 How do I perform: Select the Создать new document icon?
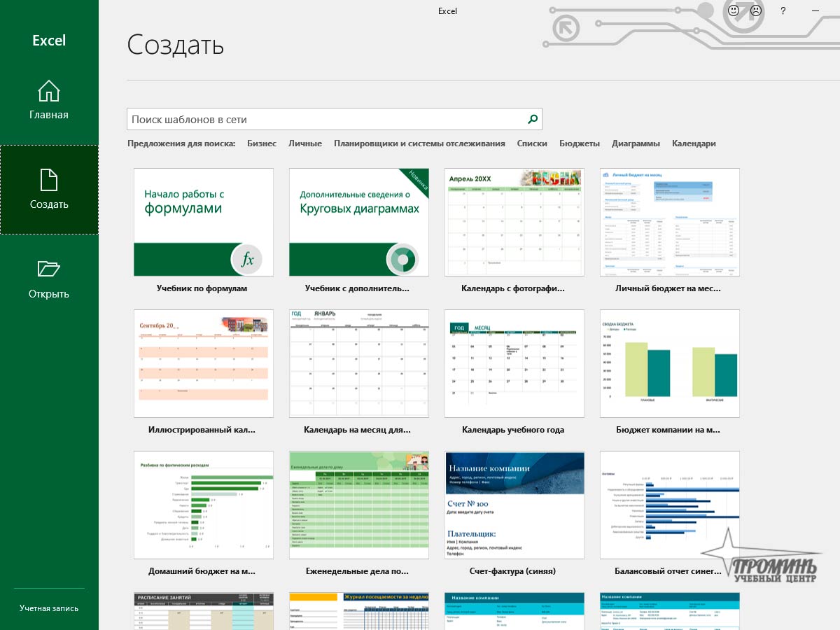click(48, 180)
